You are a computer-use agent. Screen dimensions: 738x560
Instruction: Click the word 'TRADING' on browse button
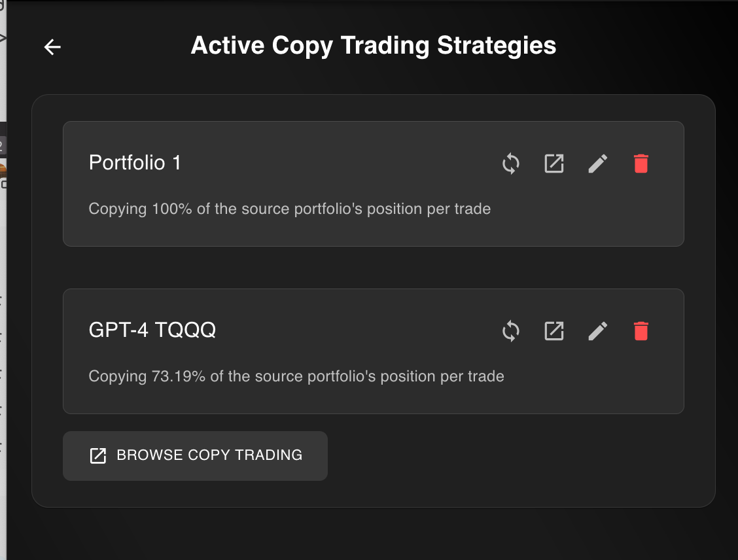pyautogui.click(x=268, y=455)
